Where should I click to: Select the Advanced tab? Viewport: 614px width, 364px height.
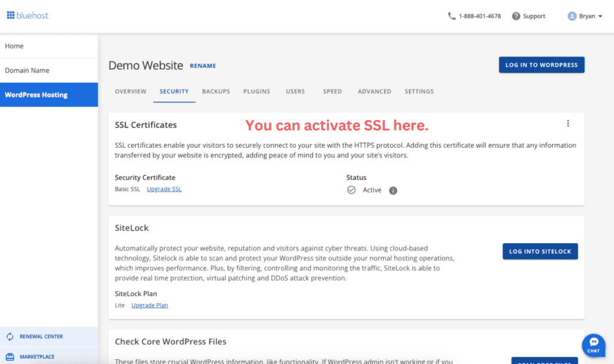(374, 91)
